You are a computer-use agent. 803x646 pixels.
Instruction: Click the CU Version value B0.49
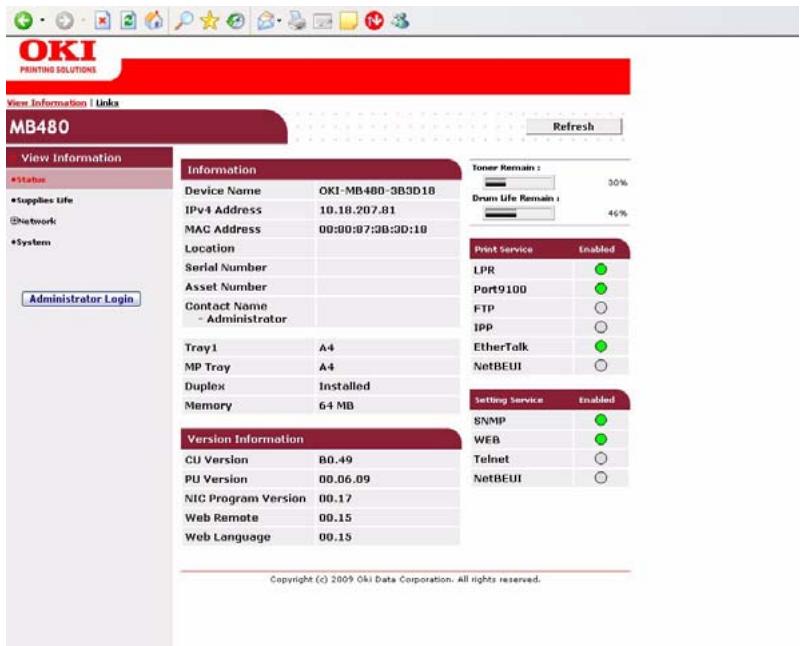pyautogui.click(x=335, y=460)
